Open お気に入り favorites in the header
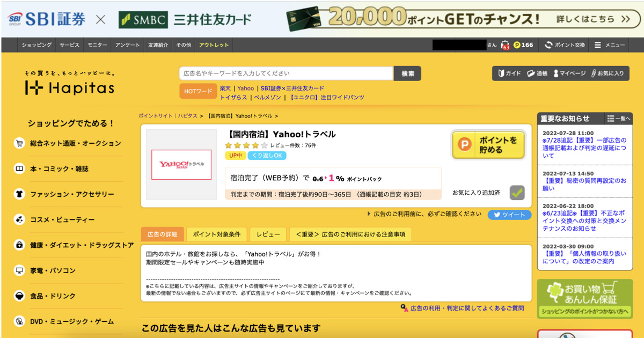Screen dimensions: 644x338 pyautogui.click(x=608, y=74)
